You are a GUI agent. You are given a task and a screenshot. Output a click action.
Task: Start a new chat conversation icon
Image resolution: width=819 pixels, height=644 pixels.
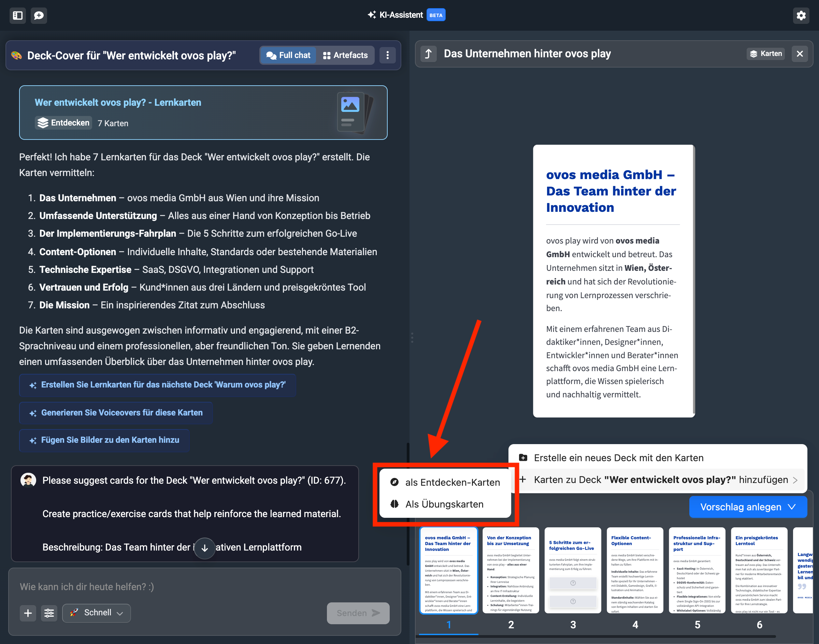[x=39, y=15]
